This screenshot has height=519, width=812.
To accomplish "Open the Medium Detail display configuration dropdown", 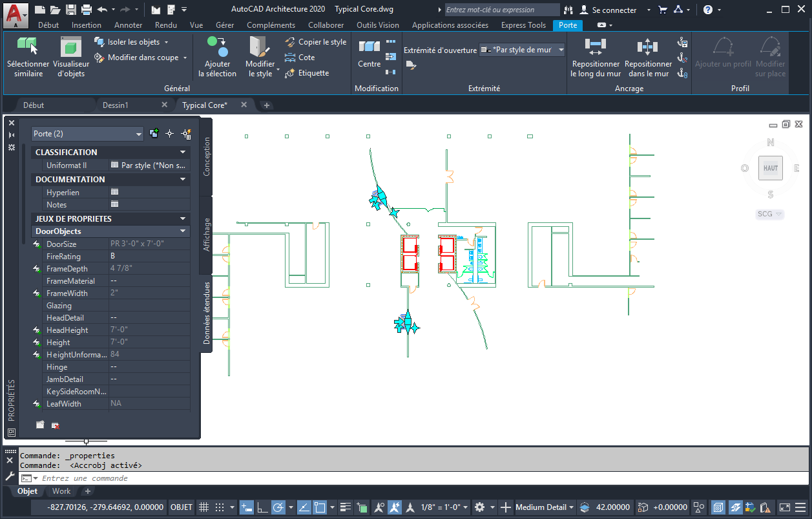I will click(x=545, y=507).
